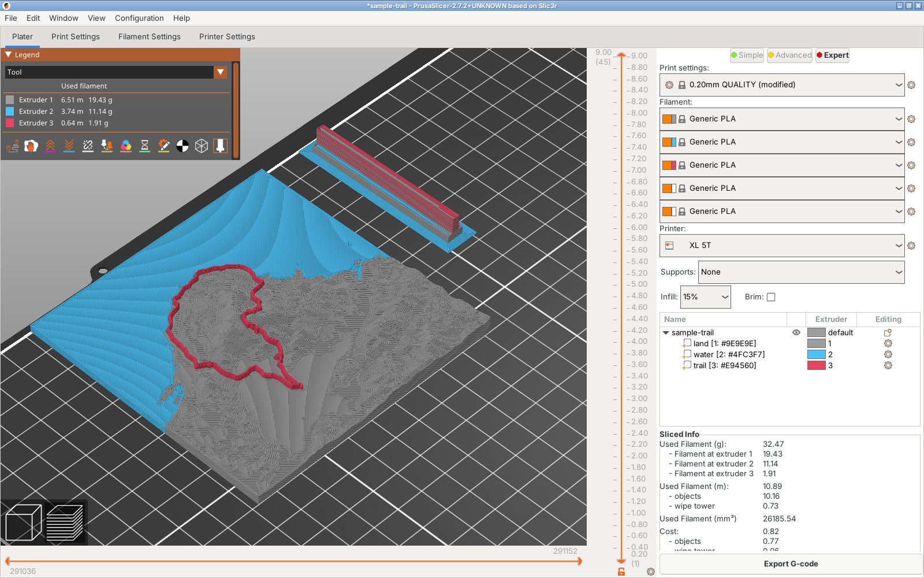Viewport: 924px width, 578px height.
Task: Toggle Custom G-codes visibility icon
Action: 163,146
